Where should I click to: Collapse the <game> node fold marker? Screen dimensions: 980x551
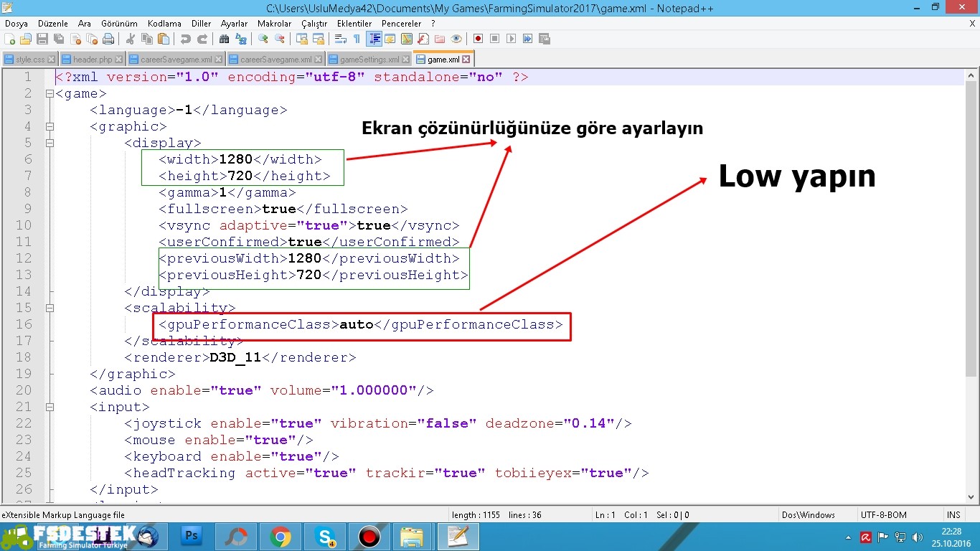50,94
